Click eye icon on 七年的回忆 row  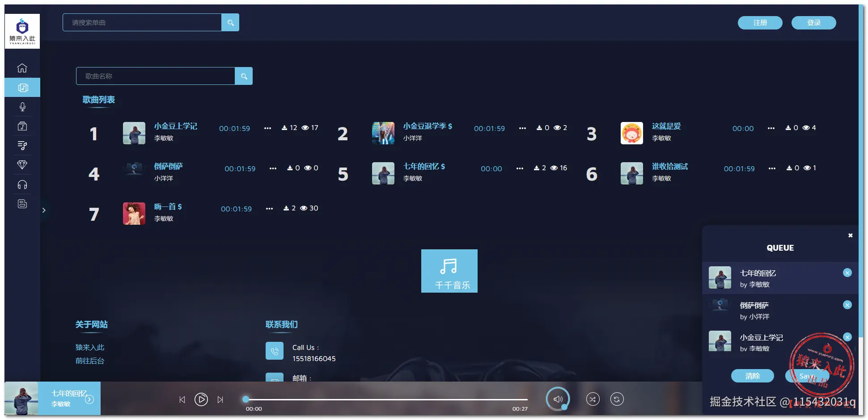click(554, 168)
